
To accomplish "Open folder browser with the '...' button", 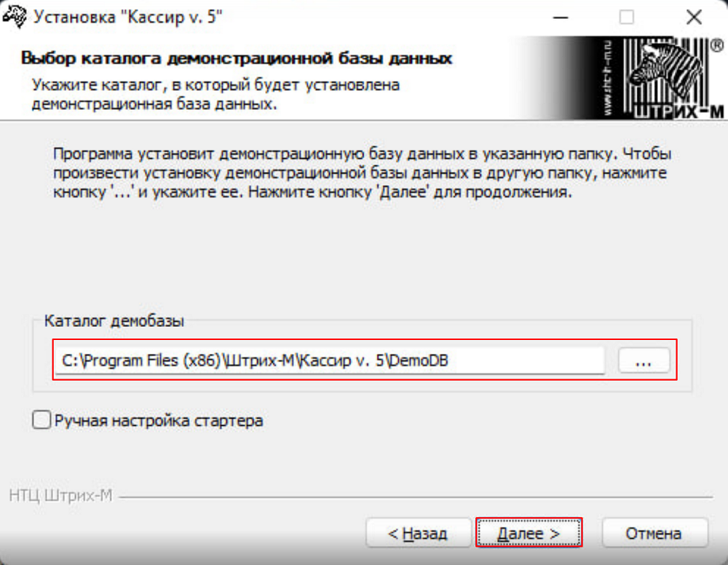I will click(644, 360).
